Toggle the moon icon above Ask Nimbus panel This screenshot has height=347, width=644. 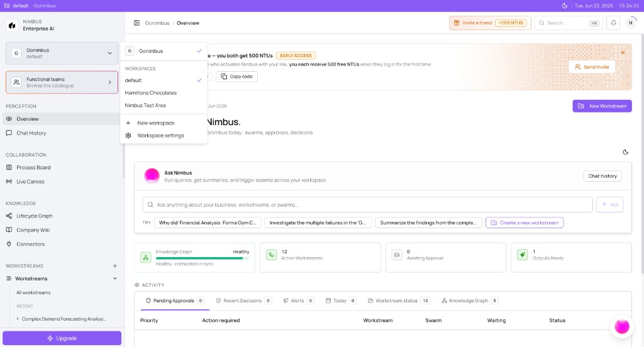pyautogui.click(x=626, y=152)
